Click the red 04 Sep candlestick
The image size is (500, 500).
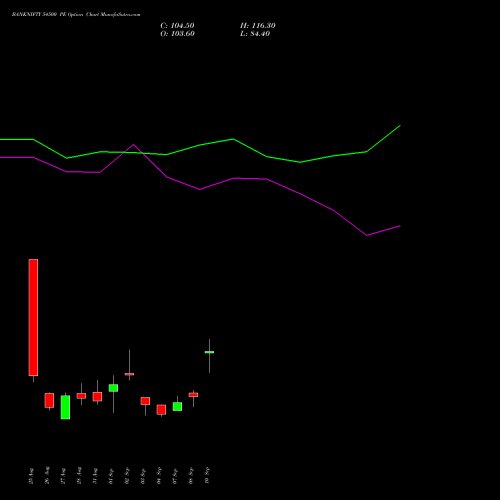coord(161,410)
